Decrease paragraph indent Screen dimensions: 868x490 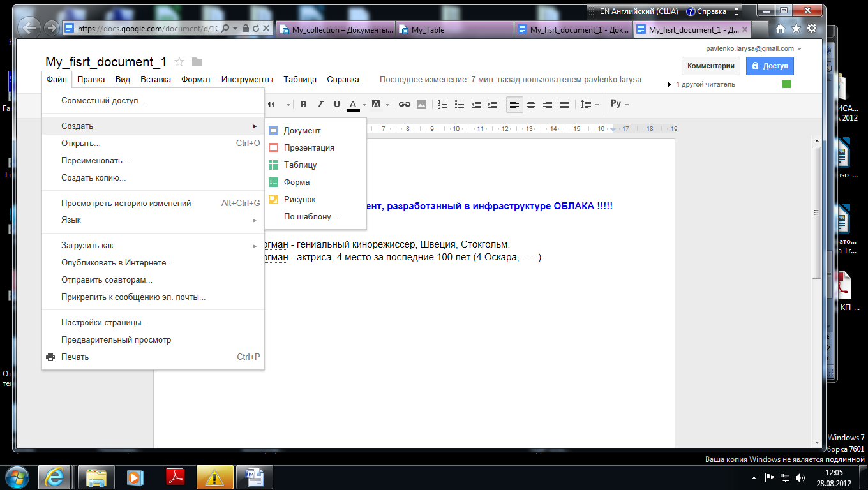(476, 104)
